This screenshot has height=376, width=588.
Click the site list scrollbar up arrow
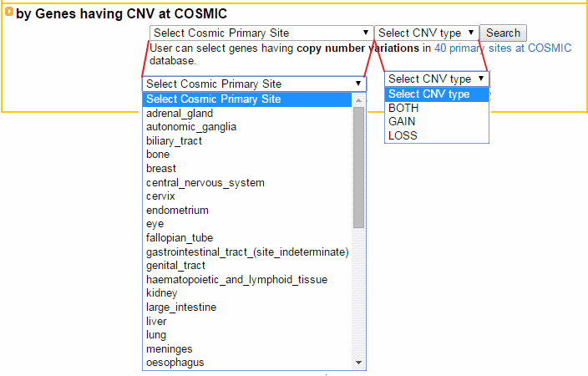point(358,100)
